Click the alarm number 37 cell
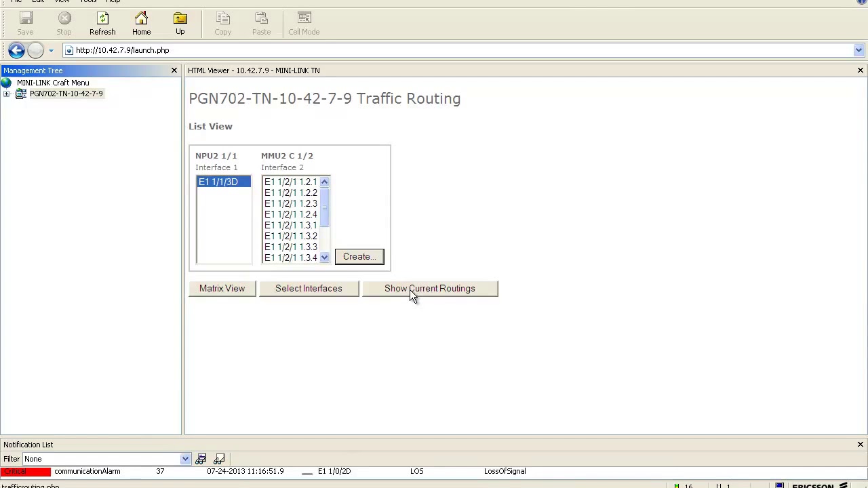868x488 pixels. click(x=160, y=471)
